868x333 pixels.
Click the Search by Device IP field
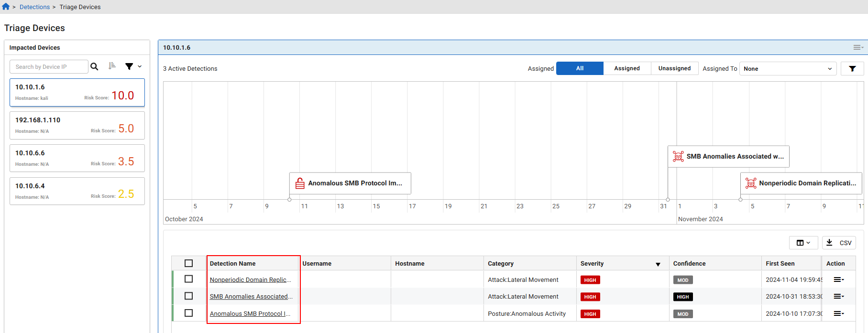tap(49, 67)
